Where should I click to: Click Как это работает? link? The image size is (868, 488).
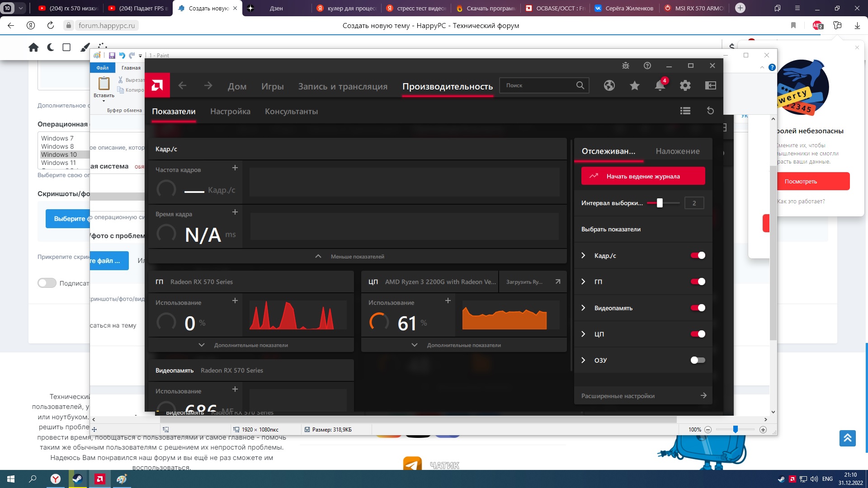click(801, 201)
